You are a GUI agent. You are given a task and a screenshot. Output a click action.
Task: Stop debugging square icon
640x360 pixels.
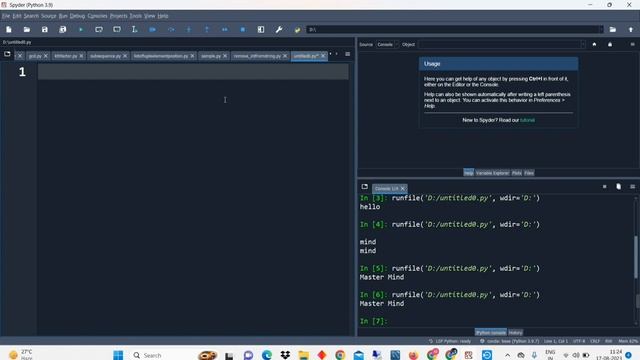click(x=243, y=29)
